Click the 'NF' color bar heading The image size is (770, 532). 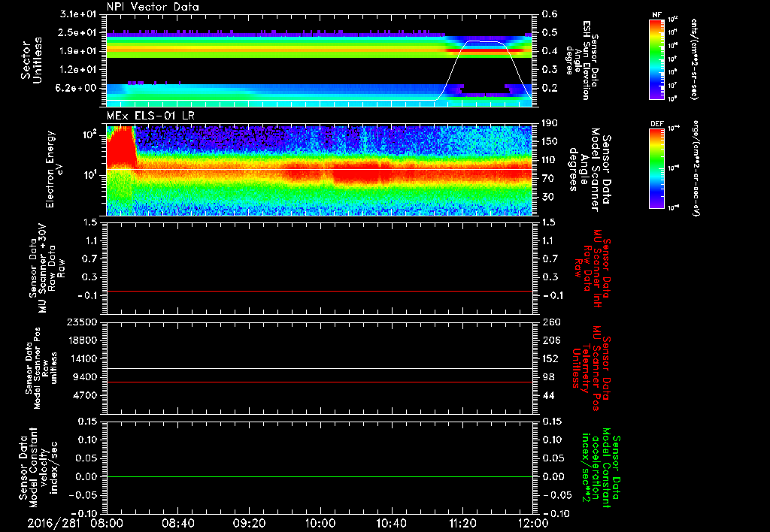point(656,15)
